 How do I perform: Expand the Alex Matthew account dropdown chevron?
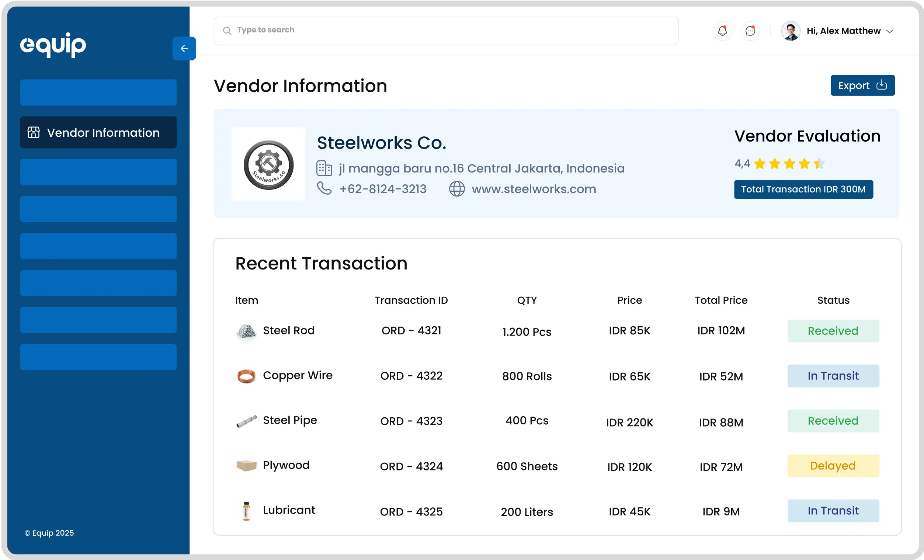[x=889, y=31]
